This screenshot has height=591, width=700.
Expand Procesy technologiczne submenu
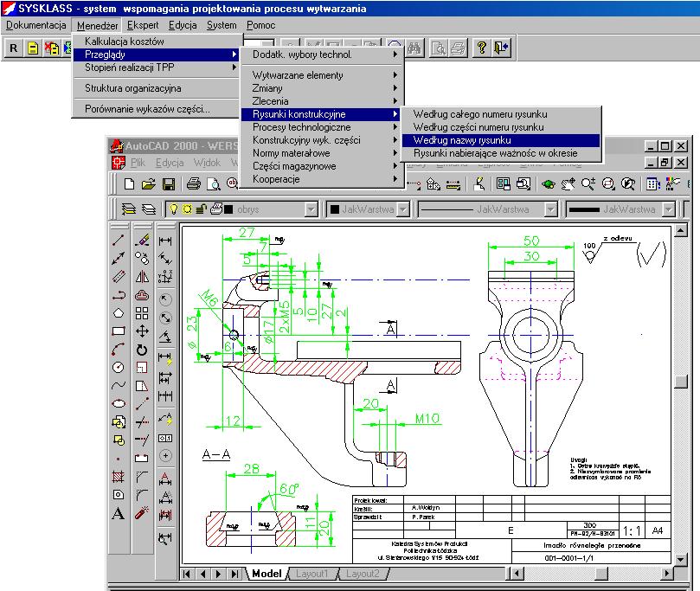pyautogui.click(x=322, y=127)
